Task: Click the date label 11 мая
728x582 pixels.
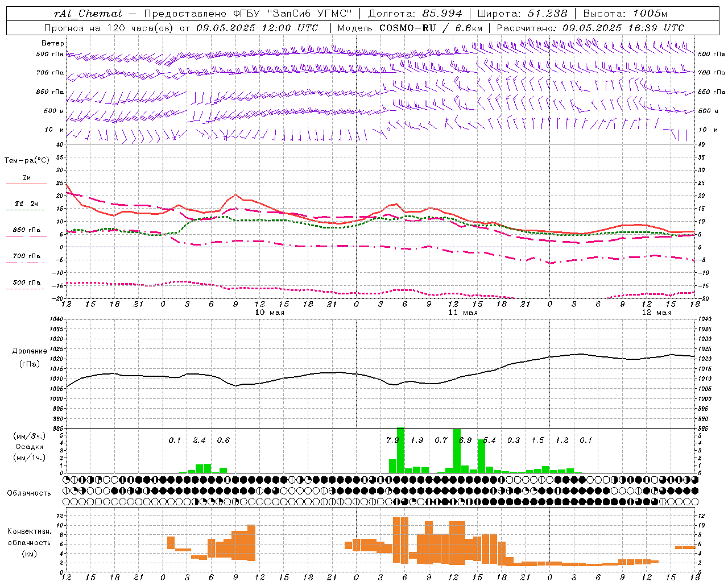Action: (x=463, y=313)
